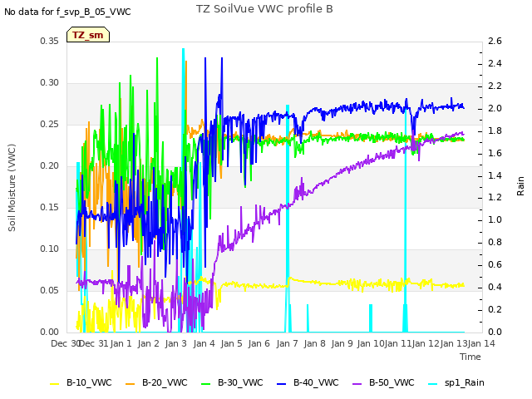Click the Jan 7 tick label

pyautogui.click(x=287, y=343)
